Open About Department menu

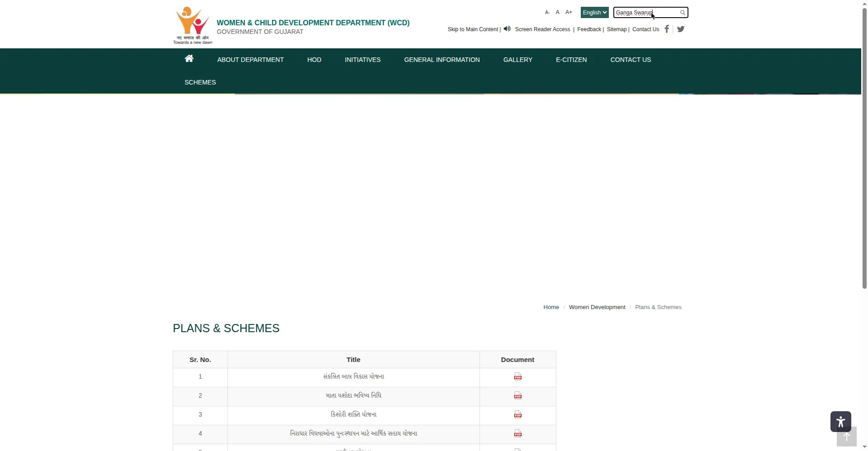tap(251, 60)
